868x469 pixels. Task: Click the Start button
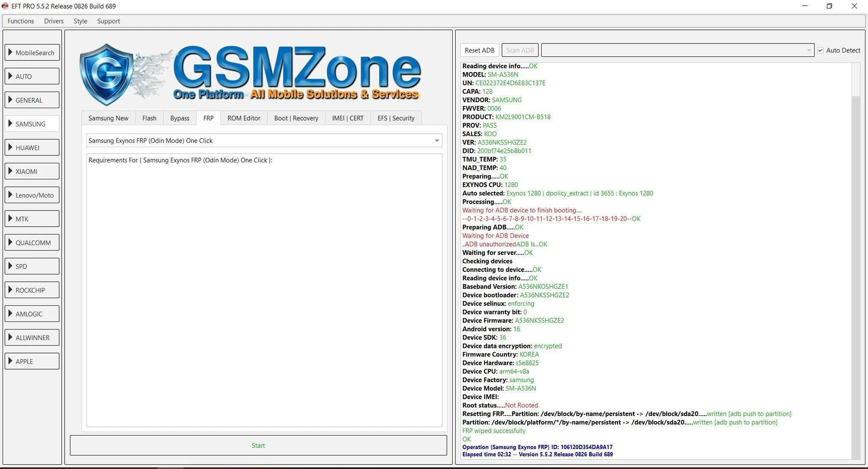258,446
